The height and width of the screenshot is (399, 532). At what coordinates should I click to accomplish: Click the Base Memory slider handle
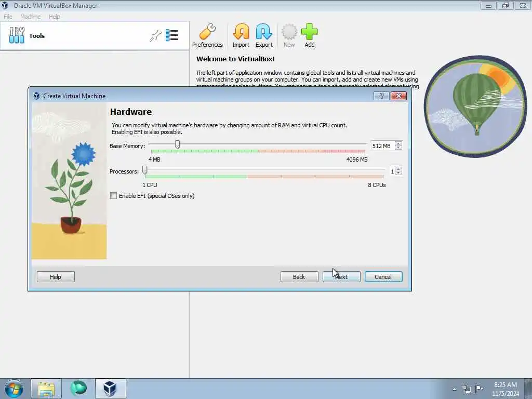coord(177,144)
